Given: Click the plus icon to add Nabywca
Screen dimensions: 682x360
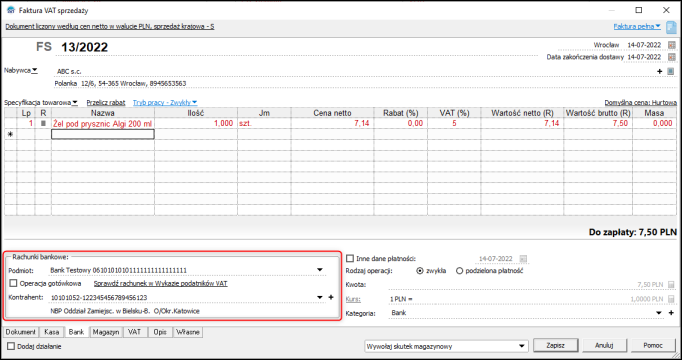Looking at the screenshot, I should 659,71.
